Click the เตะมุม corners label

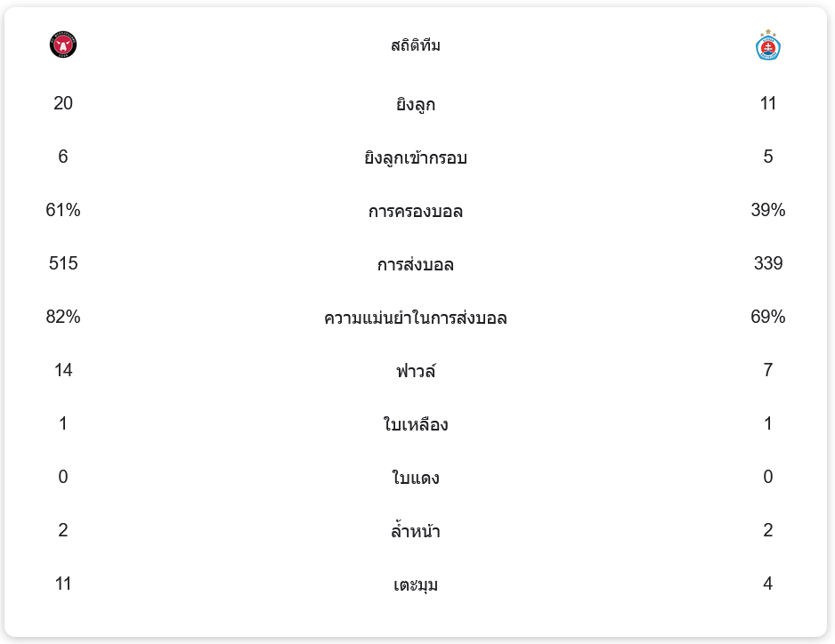click(416, 584)
